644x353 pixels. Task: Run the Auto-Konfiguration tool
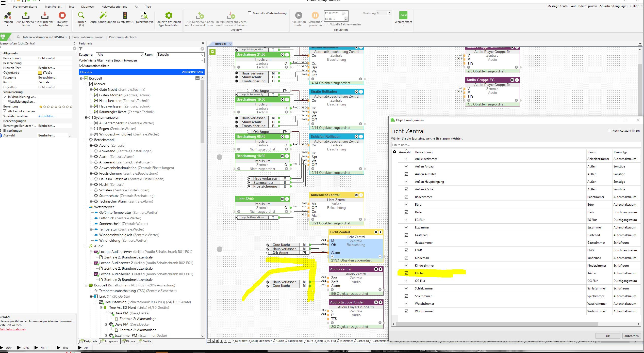[103, 16]
